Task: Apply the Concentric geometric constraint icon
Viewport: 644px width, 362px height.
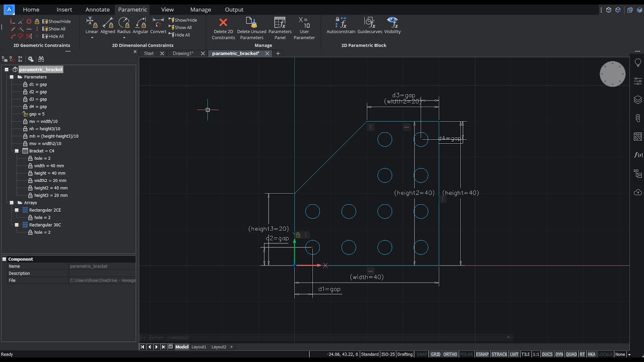Action: click(29, 21)
